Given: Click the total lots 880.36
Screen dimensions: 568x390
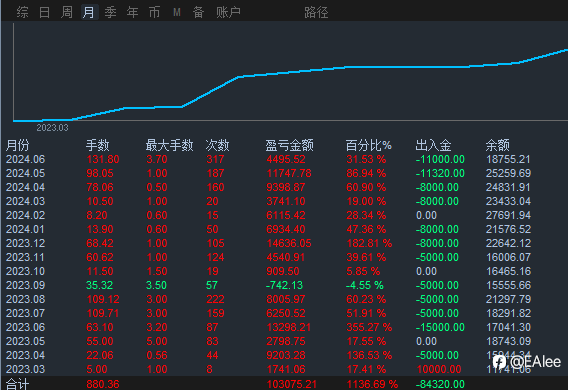Looking at the screenshot, I should (x=103, y=384).
